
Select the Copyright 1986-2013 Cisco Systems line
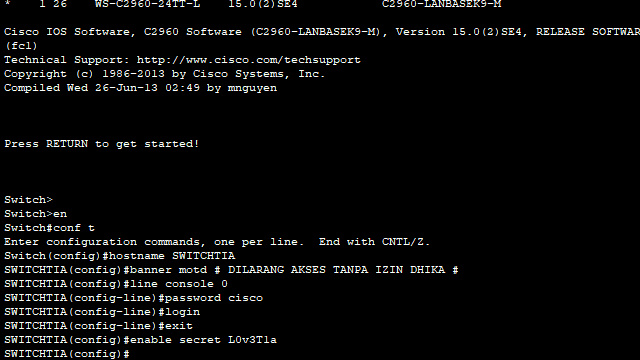[x=164, y=74]
